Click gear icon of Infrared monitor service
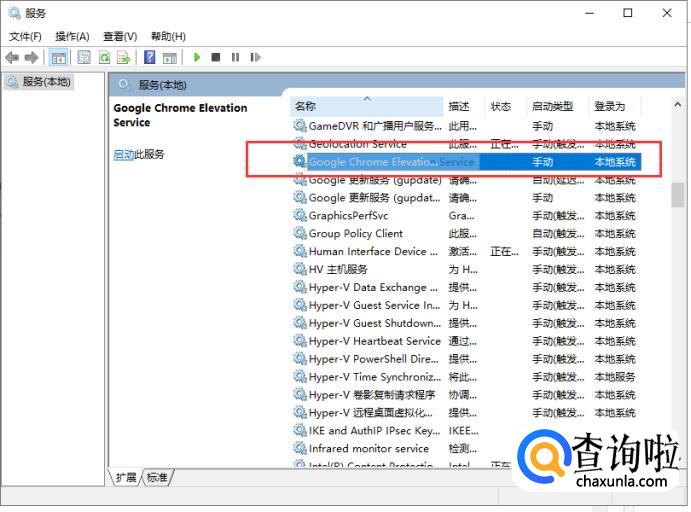The image size is (691, 512). pos(300,448)
